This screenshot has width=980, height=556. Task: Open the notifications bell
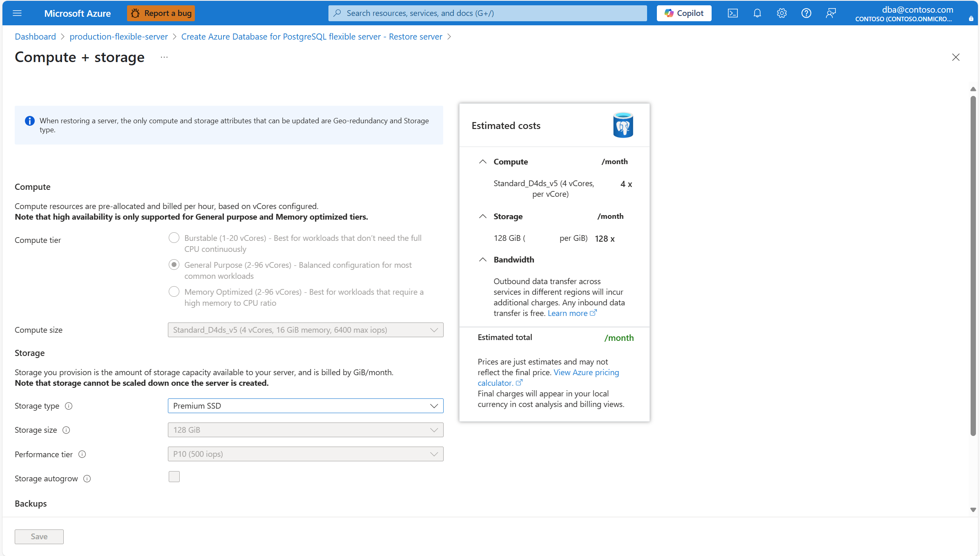coord(757,13)
